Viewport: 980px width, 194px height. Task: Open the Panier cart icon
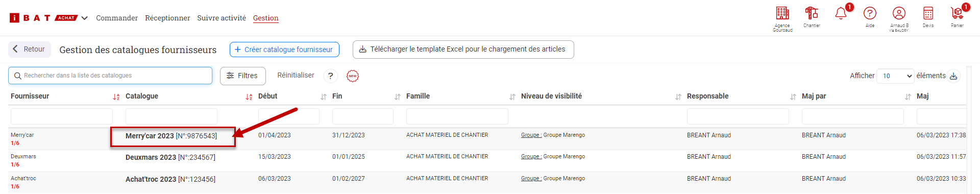957,13
